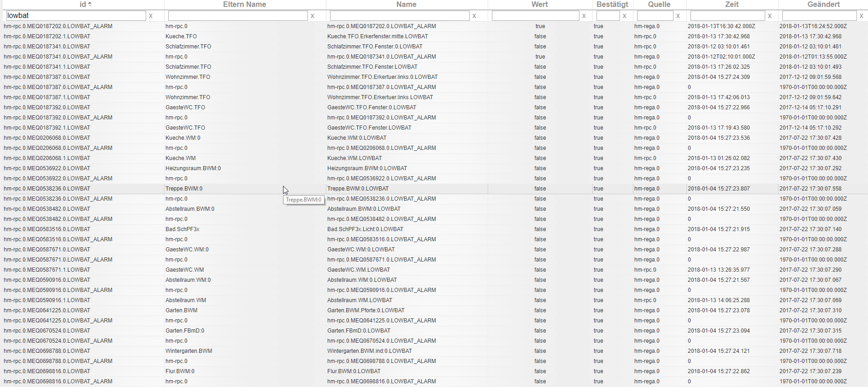
Task: Click Name cell Treppe.BWM:0.LOWBAT
Action: pos(358,189)
